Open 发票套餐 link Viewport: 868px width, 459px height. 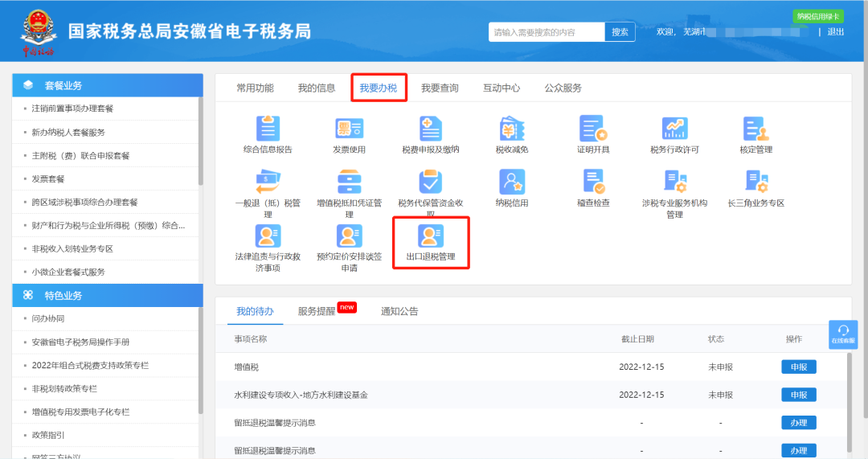(x=48, y=178)
